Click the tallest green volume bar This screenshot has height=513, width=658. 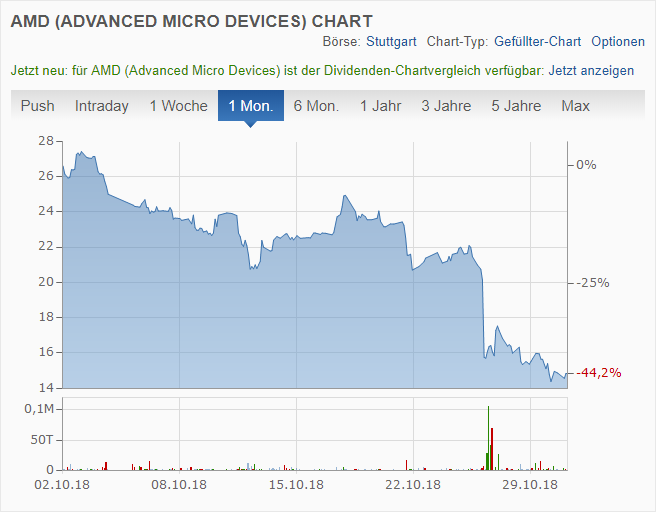(x=488, y=438)
